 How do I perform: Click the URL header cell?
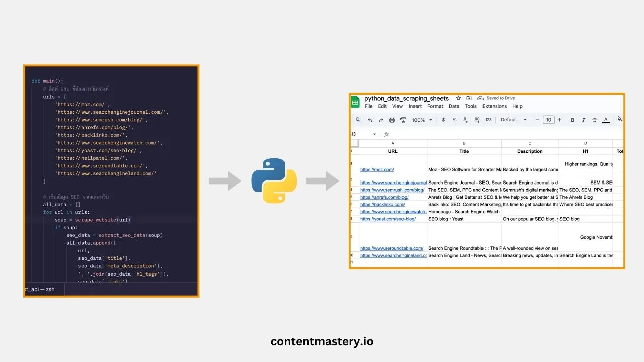point(393,151)
